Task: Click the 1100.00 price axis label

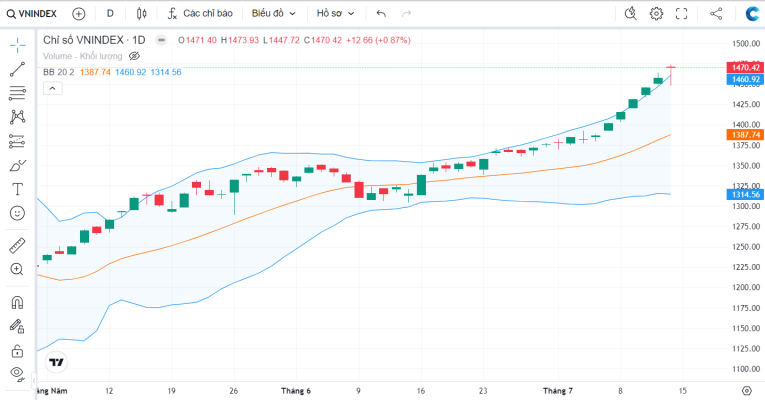Action: click(746, 369)
